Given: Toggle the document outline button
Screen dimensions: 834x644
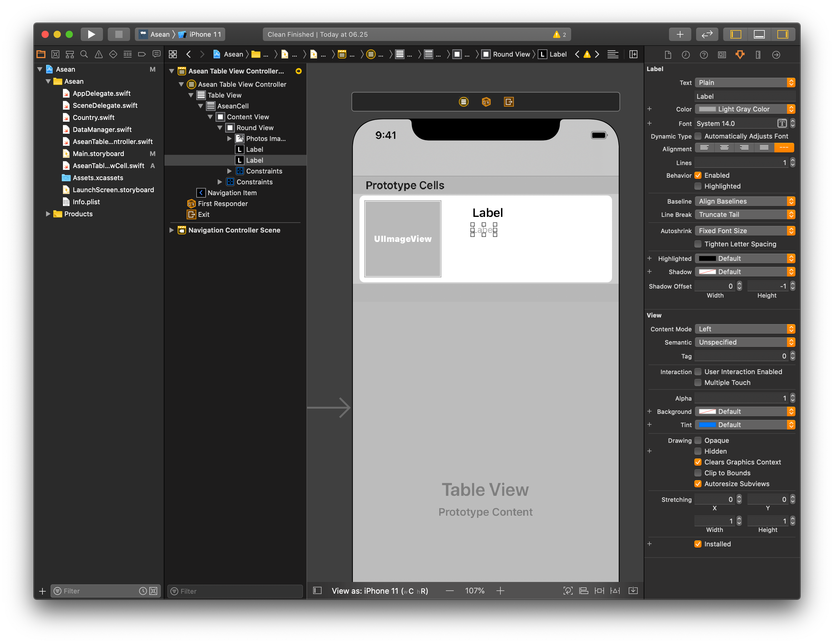Looking at the screenshot, I should pos(317,590).
